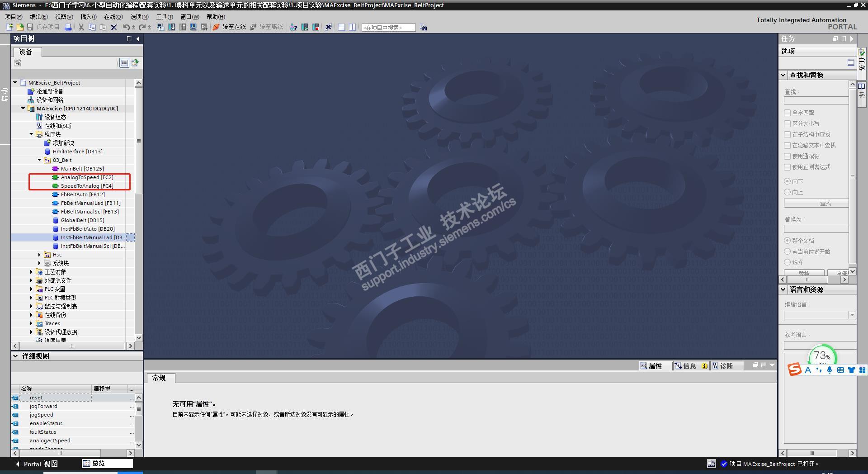Select the search downward (向下) radio button
Viewport: 868px width, 474px height.
pos(788,181)
